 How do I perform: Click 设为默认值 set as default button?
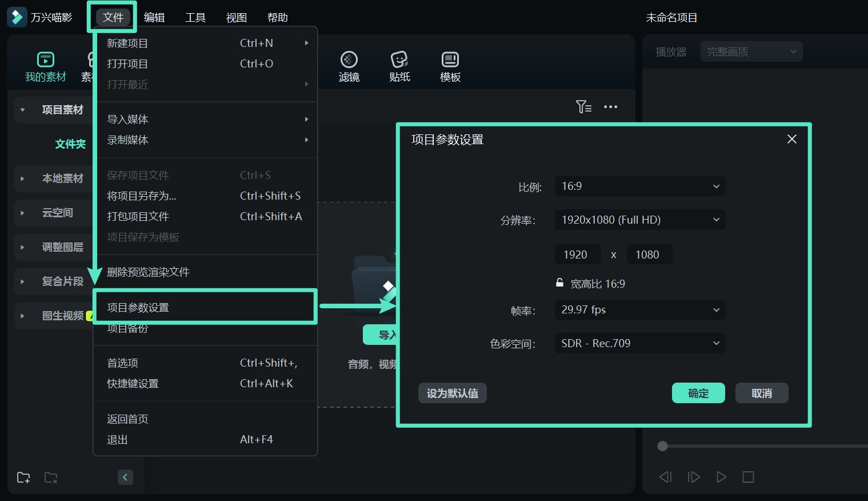click(452, 393)
